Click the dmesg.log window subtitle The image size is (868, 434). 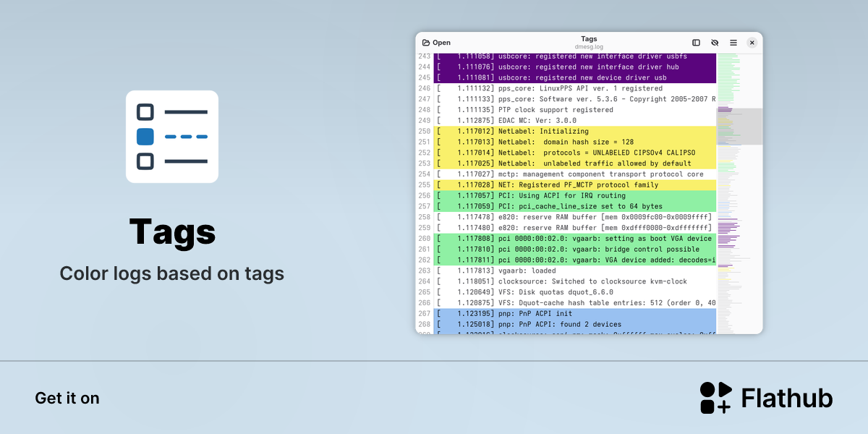pos(589,47)
